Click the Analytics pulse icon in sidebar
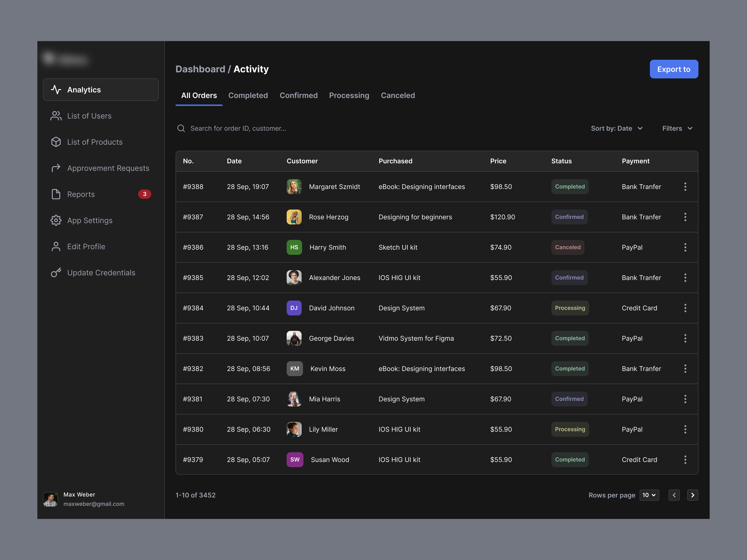Viewport: 747px width, 560px height. [56, 90]
